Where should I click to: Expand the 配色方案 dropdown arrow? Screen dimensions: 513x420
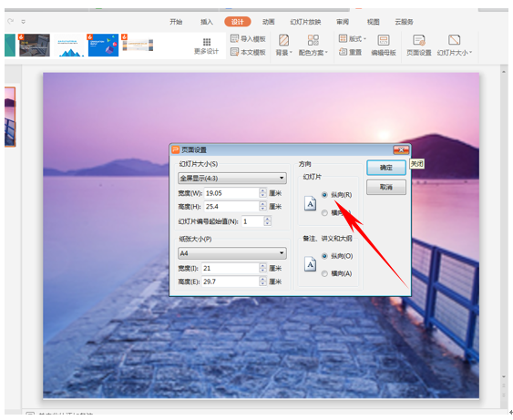coord(326,52)
